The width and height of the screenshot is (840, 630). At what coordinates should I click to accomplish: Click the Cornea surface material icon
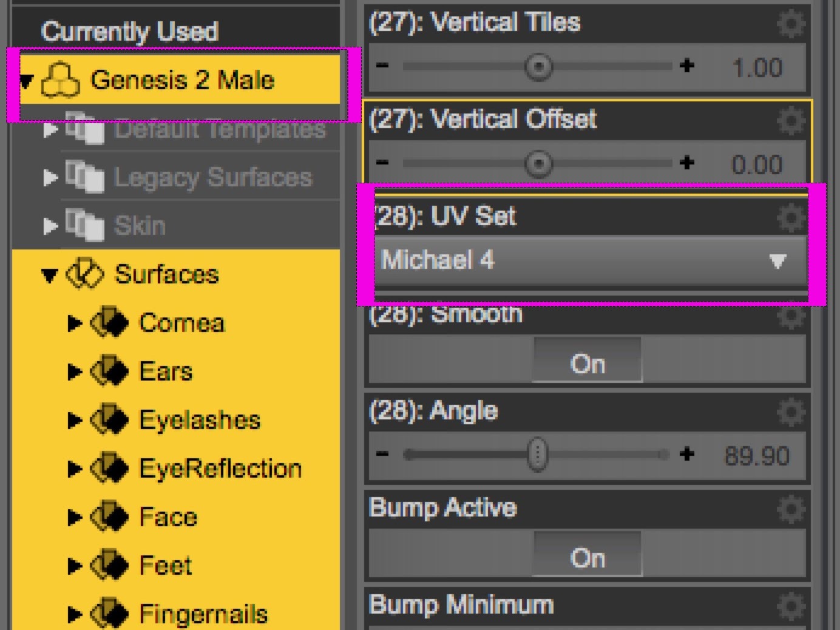(x=109, y=323)
